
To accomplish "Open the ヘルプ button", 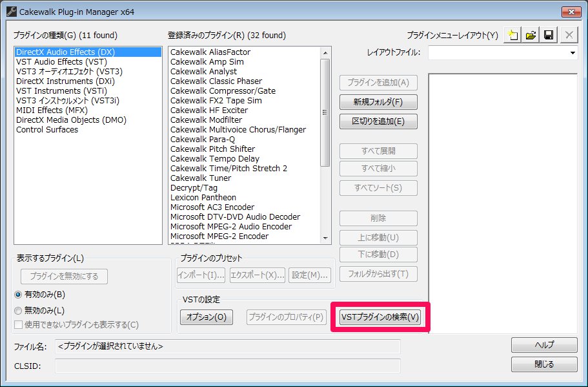I will tap(544, 344).
